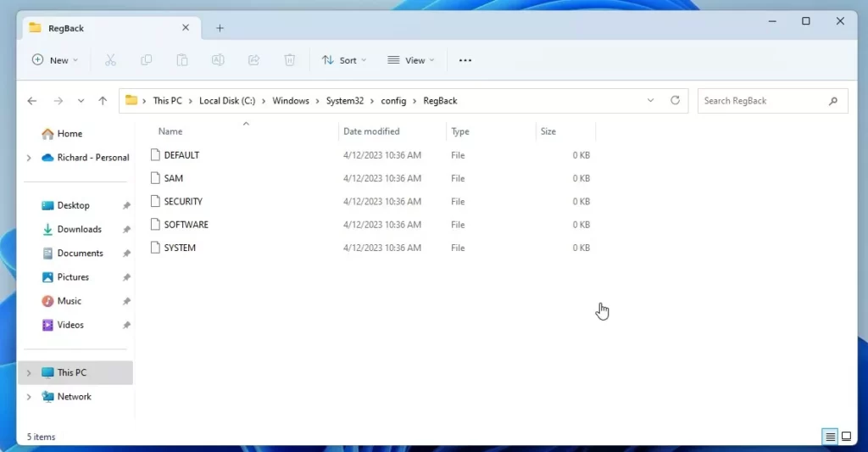
Task: Sort by the Type column header
Action: point(460,131)
